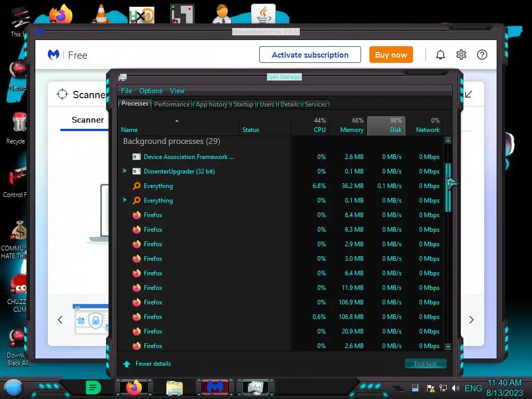Switch to Firefox on the taskbar
The image size is (532, 399).
tap(134, 388)
